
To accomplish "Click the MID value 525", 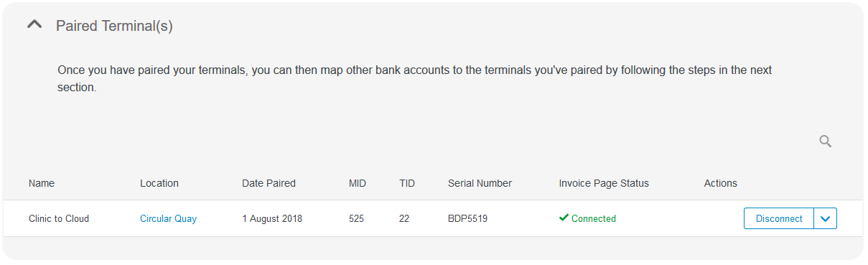I will tap(356, 219).
